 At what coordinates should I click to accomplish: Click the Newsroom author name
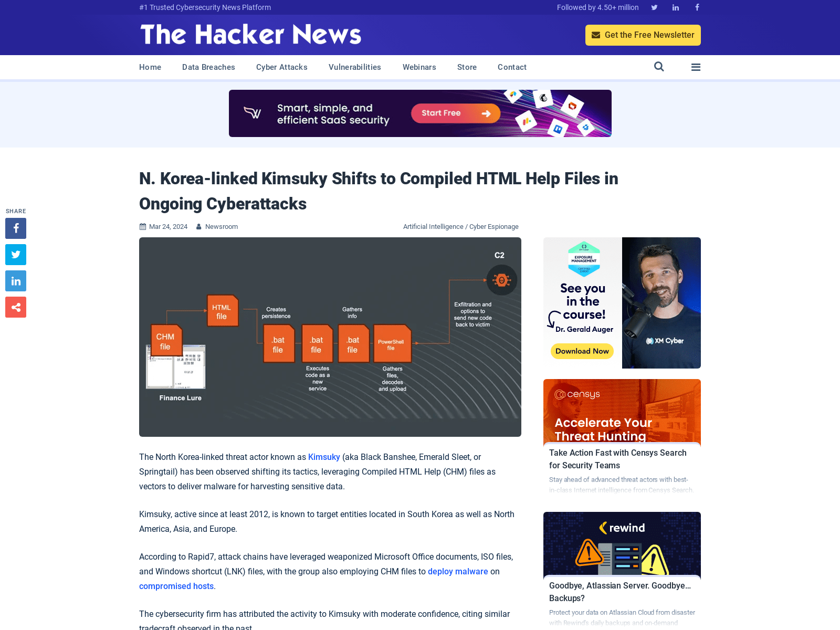pyautogui.click(x=222, y=227)
